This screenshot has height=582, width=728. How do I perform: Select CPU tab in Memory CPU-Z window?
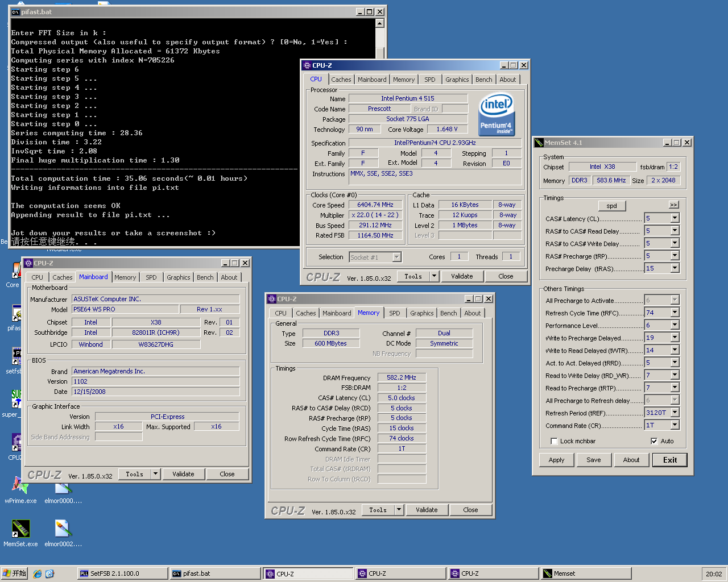pos(281,313)
